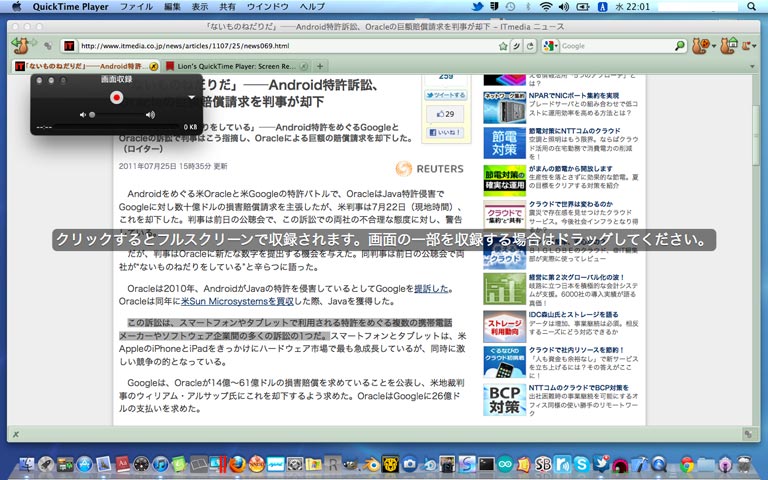Open the input method menu bar icon
768x480 pixels.
[602, 6]
